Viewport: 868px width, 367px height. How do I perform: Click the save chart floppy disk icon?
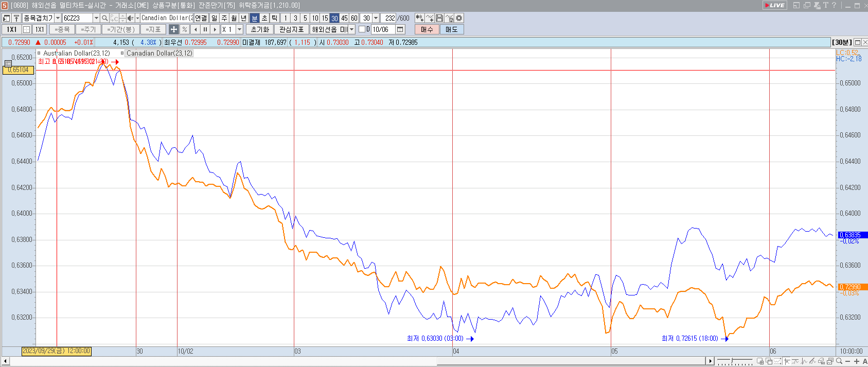pyautogui.click(x=439, y=18)
